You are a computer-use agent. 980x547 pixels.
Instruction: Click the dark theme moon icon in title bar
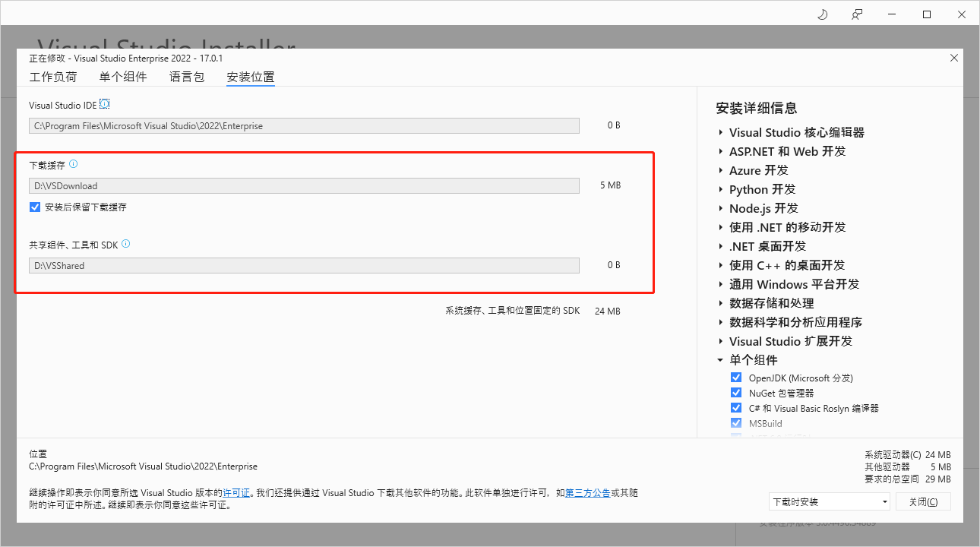[x=822, y=14]
